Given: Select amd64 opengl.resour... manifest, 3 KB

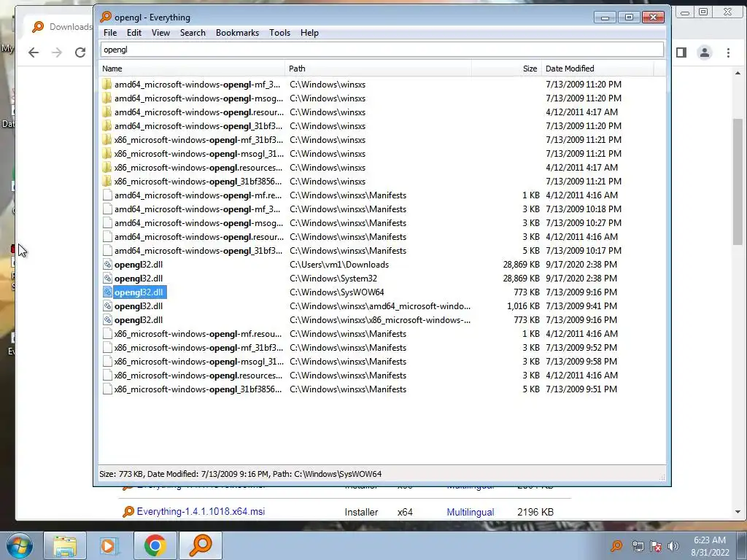Looking at the screenshot, I should [x=198, y=237].
